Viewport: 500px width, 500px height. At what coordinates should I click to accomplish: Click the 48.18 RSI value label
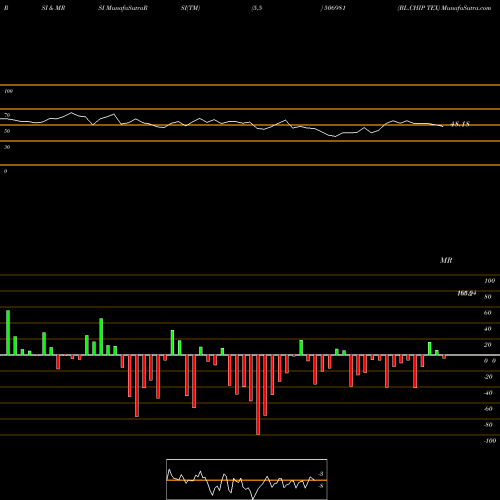460,124
